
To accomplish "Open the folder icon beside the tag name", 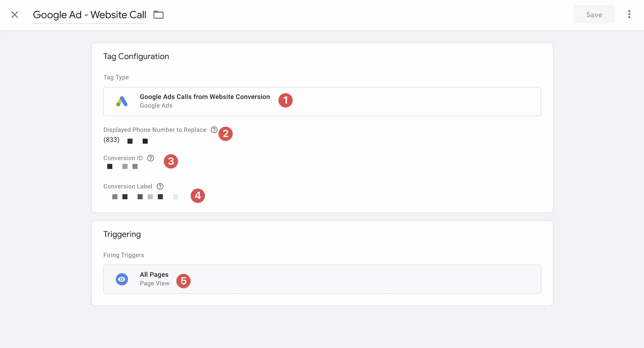I will click(158, 15).
